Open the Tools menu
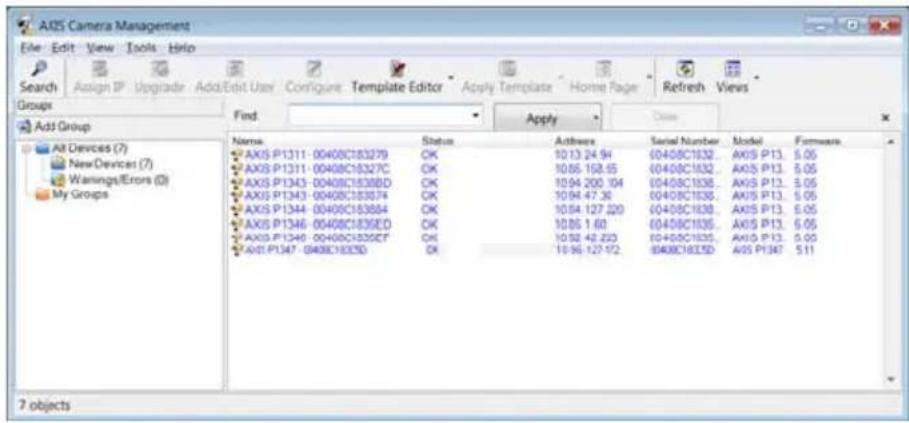The width and height of the screenshot is (909, 423). tap(143, 47)
